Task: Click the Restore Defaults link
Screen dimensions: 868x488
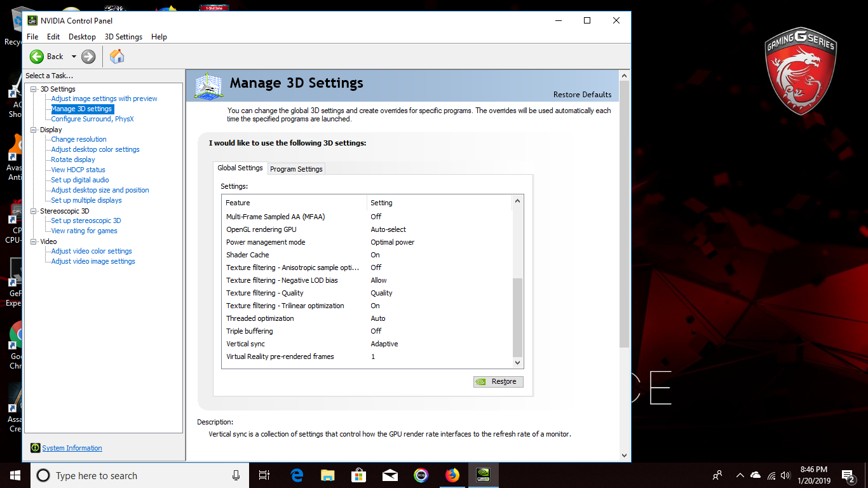Action: click(582, 95)
